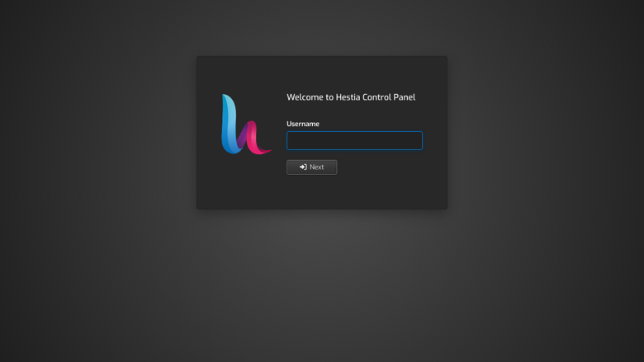The image size is (644, 362).
Task: Proceed with the Next sign-in button
Action: 312,167
